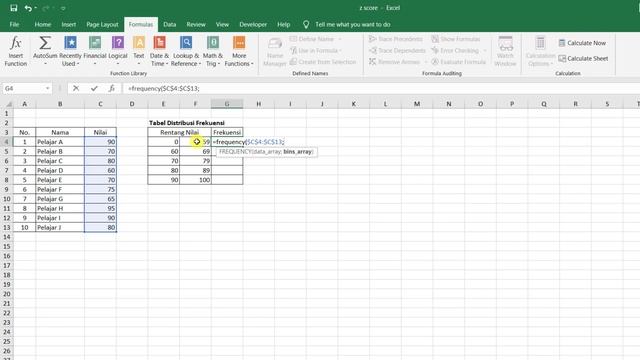The height and width of the screenshot is (360, 640).
Task: Click Tabel Distribusi Frekuensi title cell
Action: (187, 122)
